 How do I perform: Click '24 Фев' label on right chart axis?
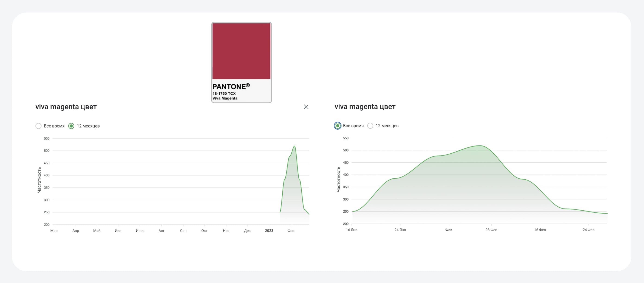point(588,230)
